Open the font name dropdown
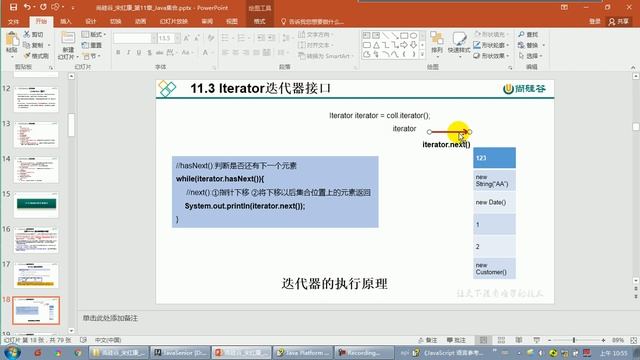Image resolution: width=640 pixels, height=360 pixels. pyautogui.click(x=154, y=38)
